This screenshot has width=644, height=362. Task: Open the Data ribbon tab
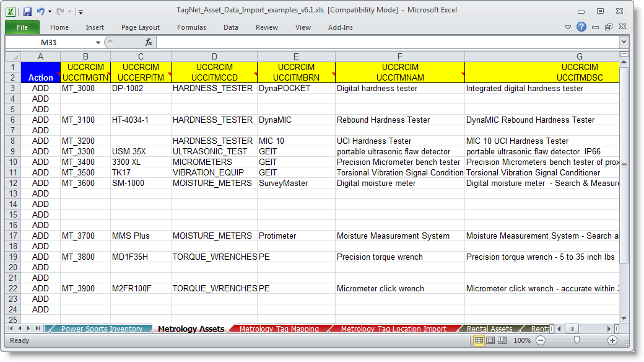pyautogui.click(x=231, y=27)
